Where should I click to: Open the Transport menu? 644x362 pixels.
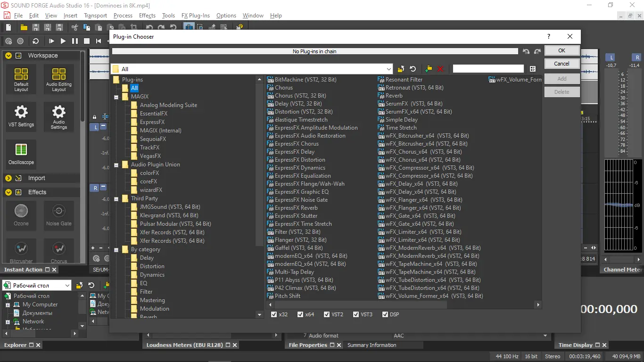[x=95, y=16]
